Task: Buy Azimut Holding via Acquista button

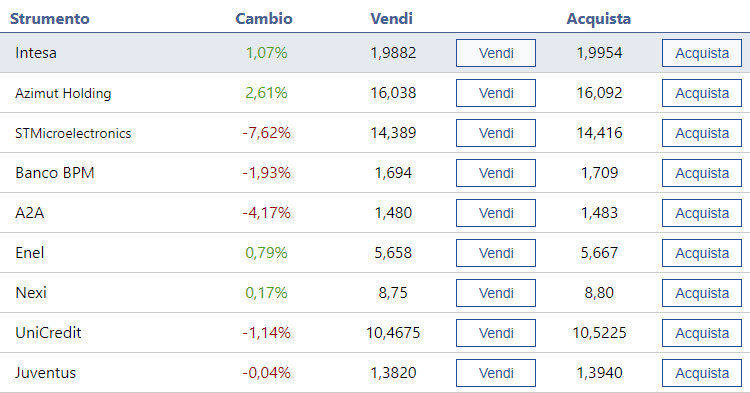Action: coord(702,93)
